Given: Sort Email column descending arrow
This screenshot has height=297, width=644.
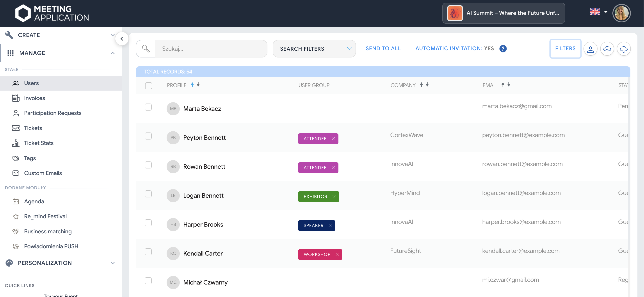Looking at the screenshot, I should [509, 85].
